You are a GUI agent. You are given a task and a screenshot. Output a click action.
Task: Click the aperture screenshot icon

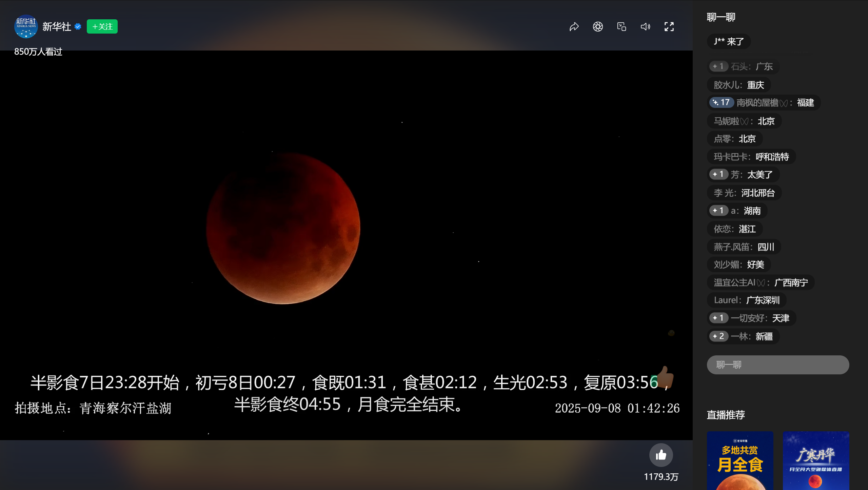[598, 26]
